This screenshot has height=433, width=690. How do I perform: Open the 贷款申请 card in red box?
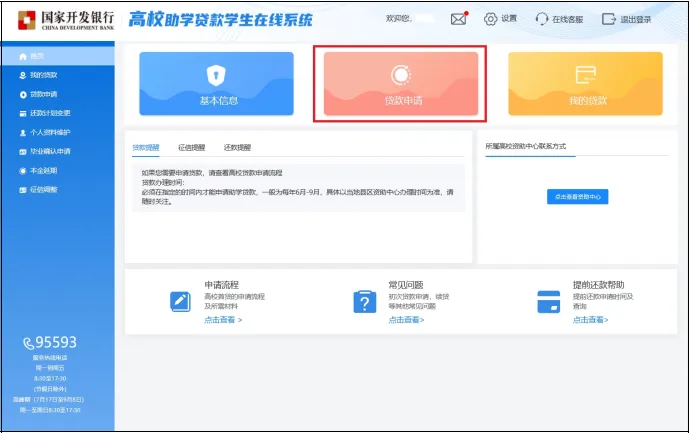tap(401, 83)
